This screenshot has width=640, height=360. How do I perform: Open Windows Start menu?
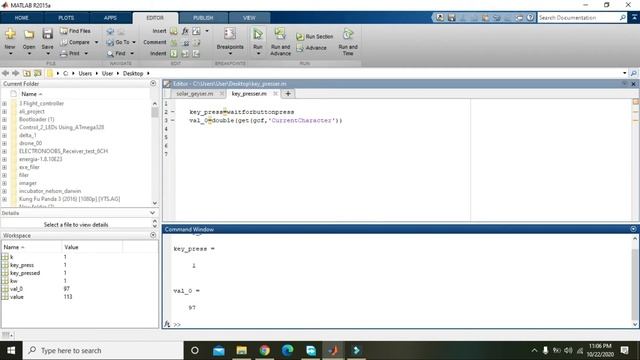[x=11, y=351]
